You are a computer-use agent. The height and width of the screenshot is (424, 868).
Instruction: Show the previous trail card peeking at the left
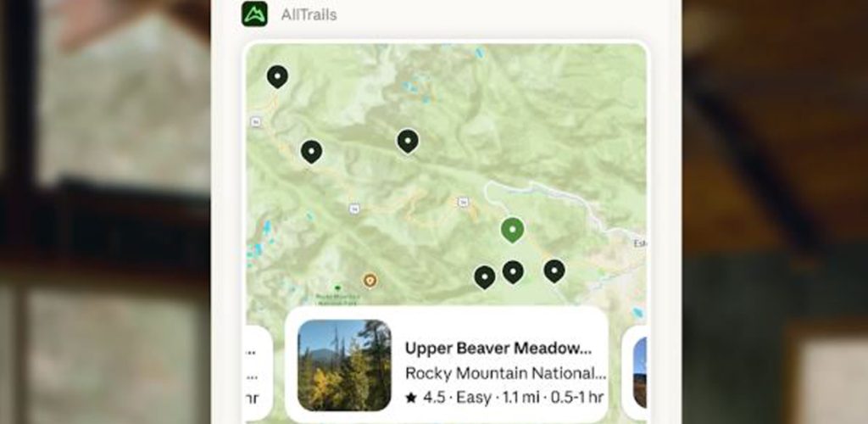[259, 372]
